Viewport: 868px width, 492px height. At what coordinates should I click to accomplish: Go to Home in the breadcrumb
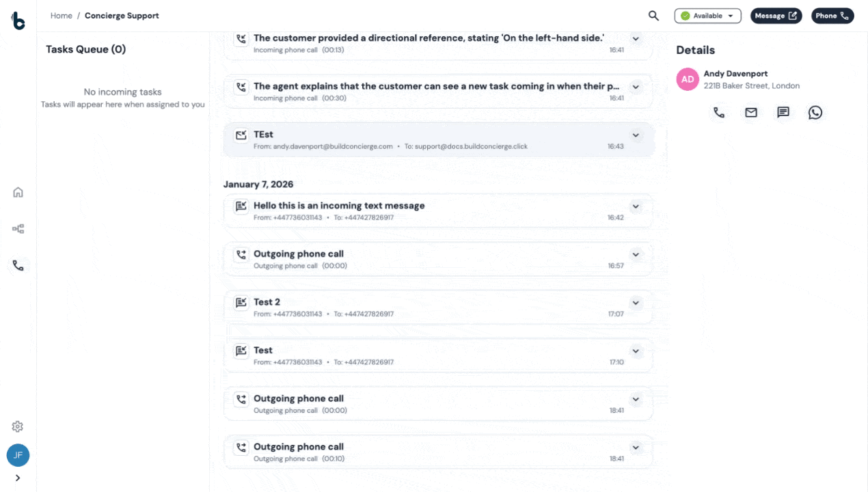[61, 16]
